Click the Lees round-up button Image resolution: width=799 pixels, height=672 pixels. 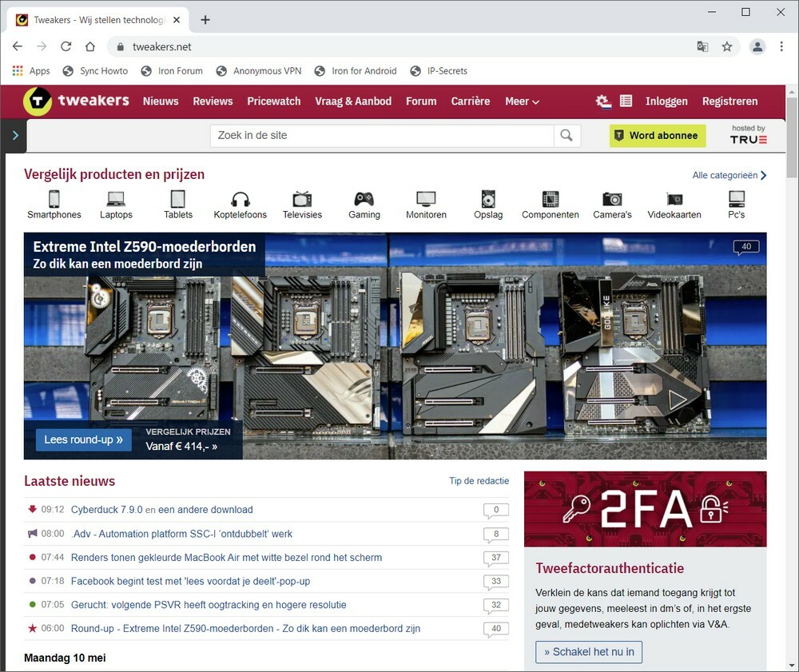click(84, 439)
